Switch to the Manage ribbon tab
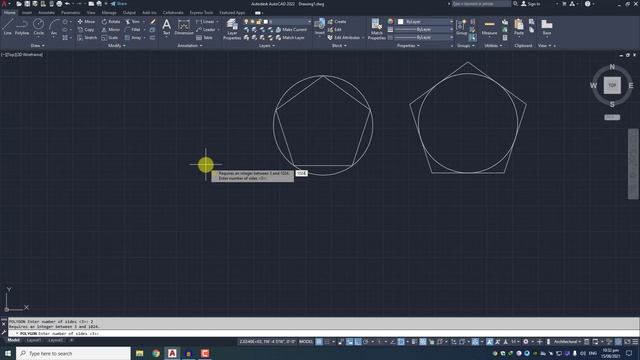This screenshot has height=360, width=640. (109, 13)
